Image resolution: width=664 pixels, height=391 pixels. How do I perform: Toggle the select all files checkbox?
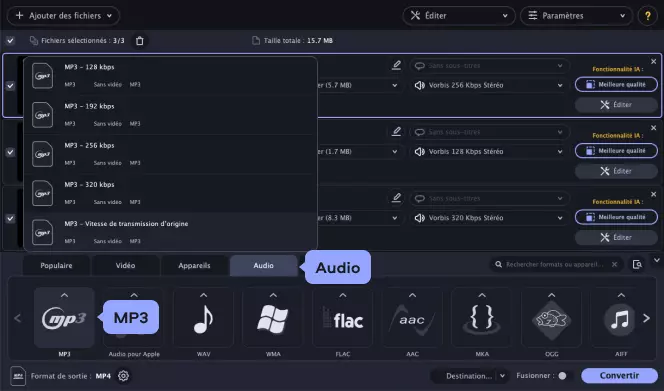[10, 41]
